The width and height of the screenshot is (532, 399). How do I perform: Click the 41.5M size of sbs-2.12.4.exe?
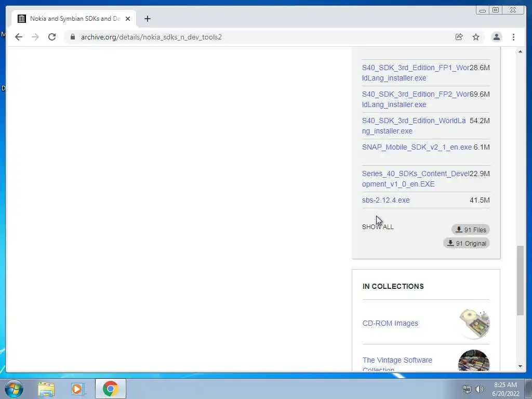(x=480, y=200)
